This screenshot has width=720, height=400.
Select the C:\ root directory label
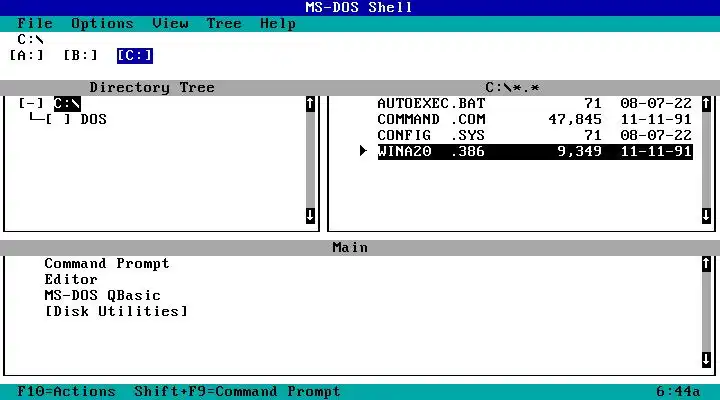(67, 103)
